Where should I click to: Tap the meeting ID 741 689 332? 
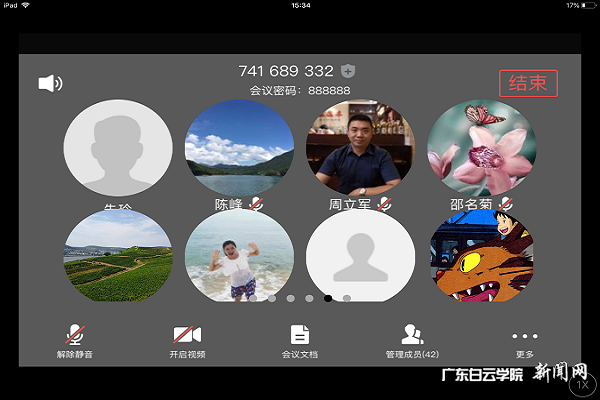pyautogui.click(x=286, y=71)
